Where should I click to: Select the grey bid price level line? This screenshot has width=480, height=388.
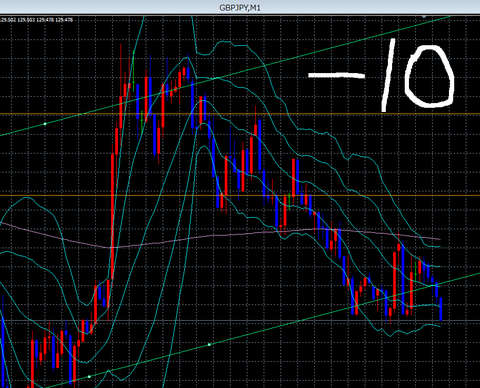(x=240, y=321)
